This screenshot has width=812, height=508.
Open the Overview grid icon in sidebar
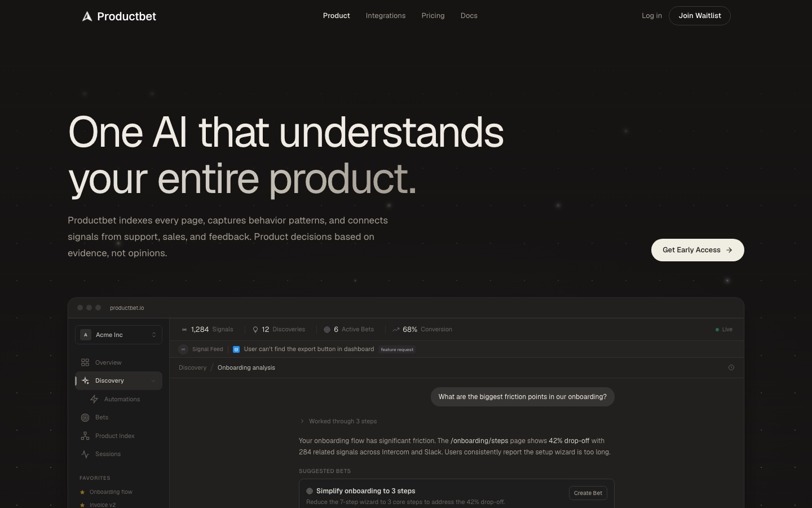(x=85, y=362)
